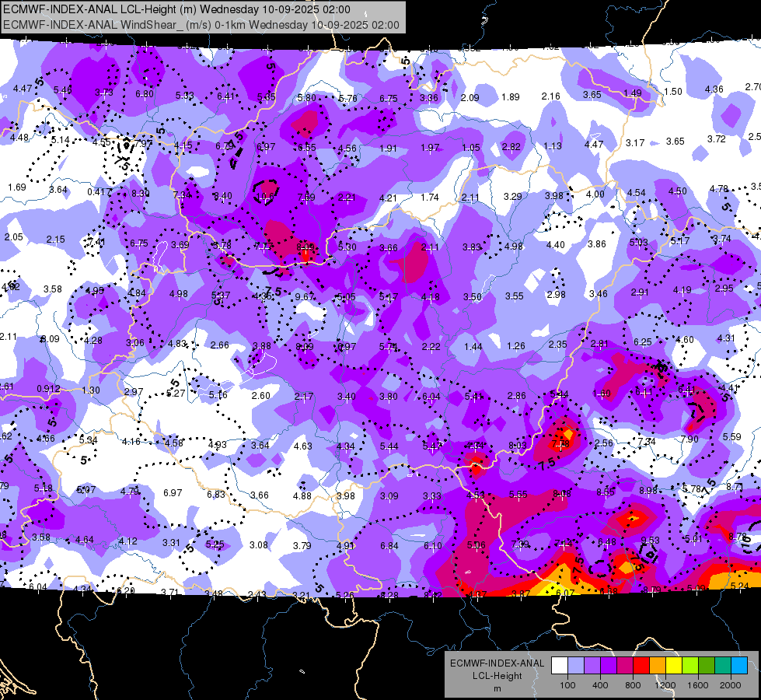Click the sky blue legend swatch

pyautogui.click(x=739, y=666)
